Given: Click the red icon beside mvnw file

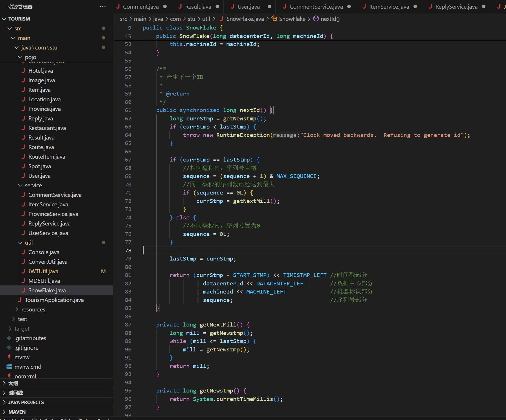Looking at the screenshot, I should pos(9,357).
